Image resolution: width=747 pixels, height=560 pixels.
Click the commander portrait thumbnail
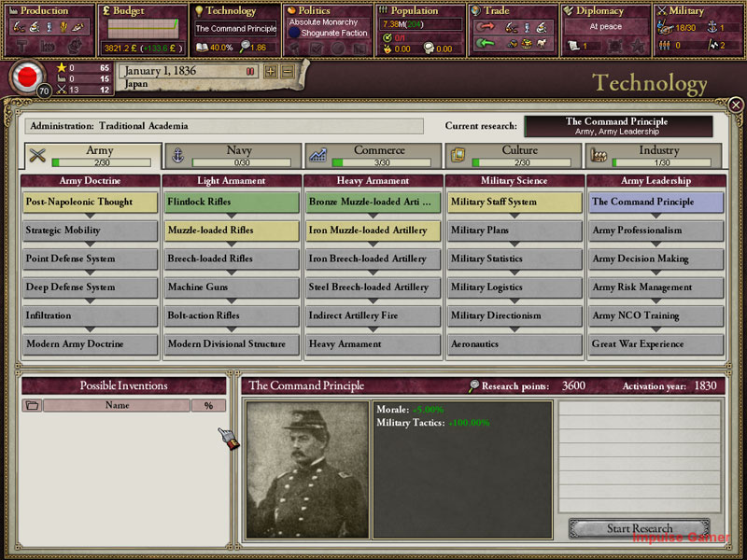click(308, 469)
